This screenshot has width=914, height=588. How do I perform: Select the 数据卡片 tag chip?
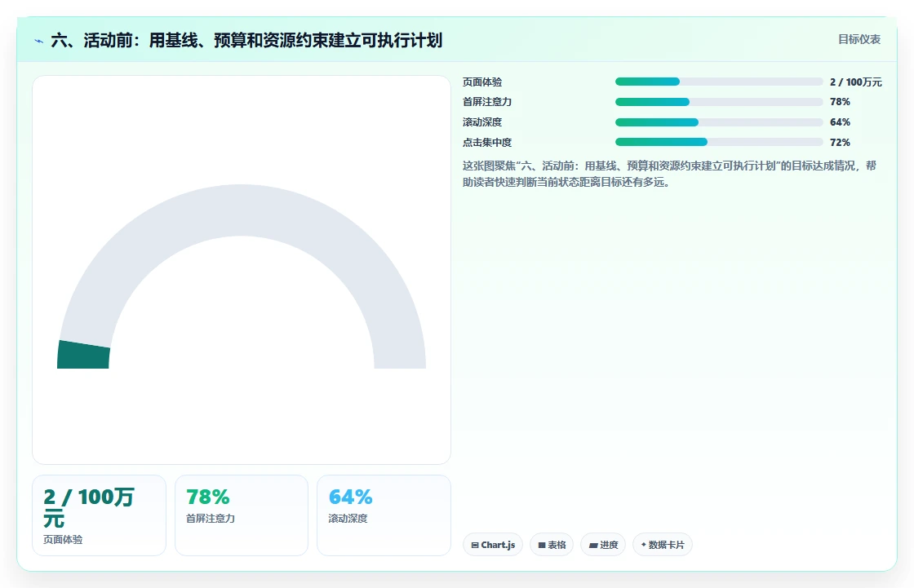tap(662, 545)
